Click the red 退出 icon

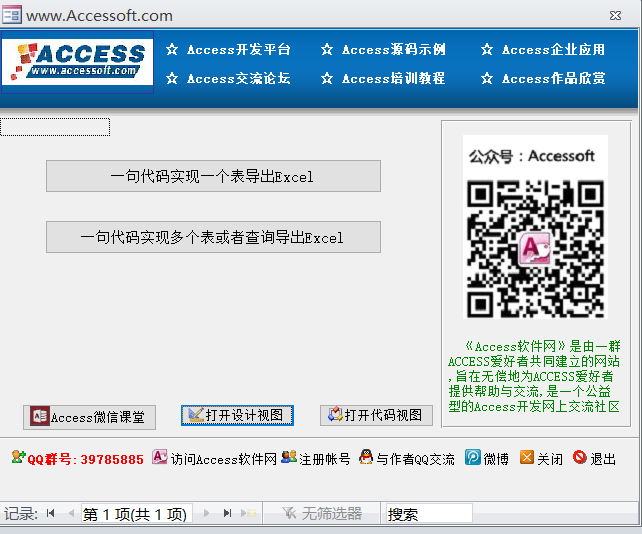click(580, 457)
